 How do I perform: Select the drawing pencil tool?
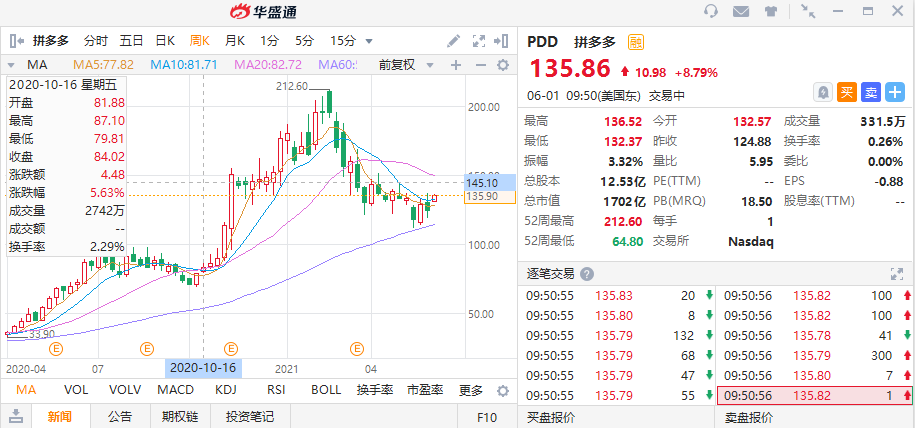coord(453,41)
